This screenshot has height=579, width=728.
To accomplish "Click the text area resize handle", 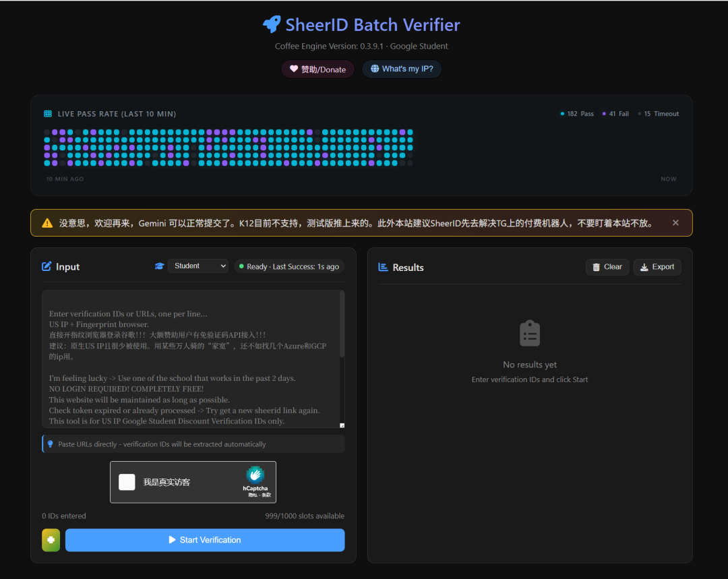I will pyautogui.click(x=342, y=425).
